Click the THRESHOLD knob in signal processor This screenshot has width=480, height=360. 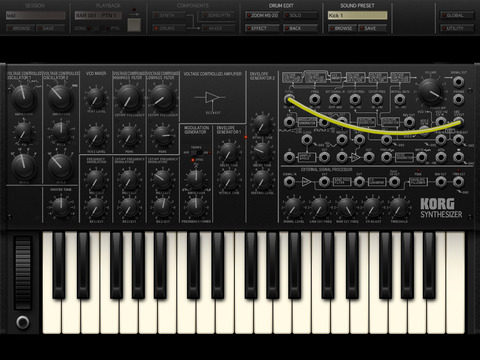pyautogui.click(x=399, y=207)
